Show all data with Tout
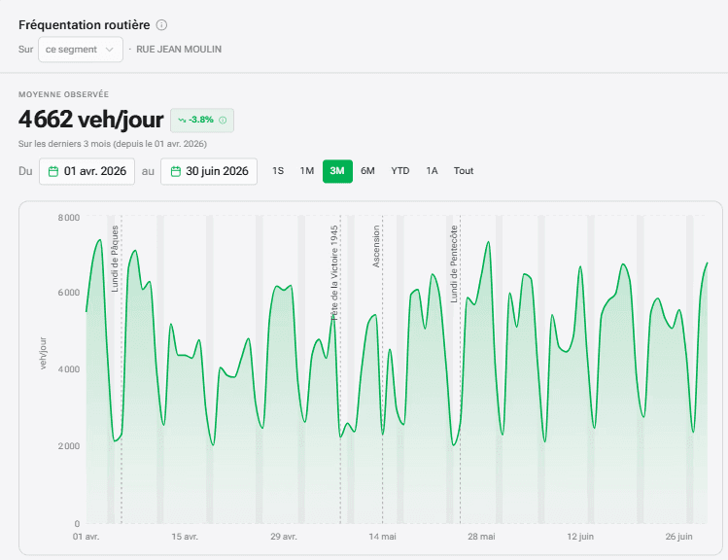Screen dimensions: 728x560 (x=464, y=171)
